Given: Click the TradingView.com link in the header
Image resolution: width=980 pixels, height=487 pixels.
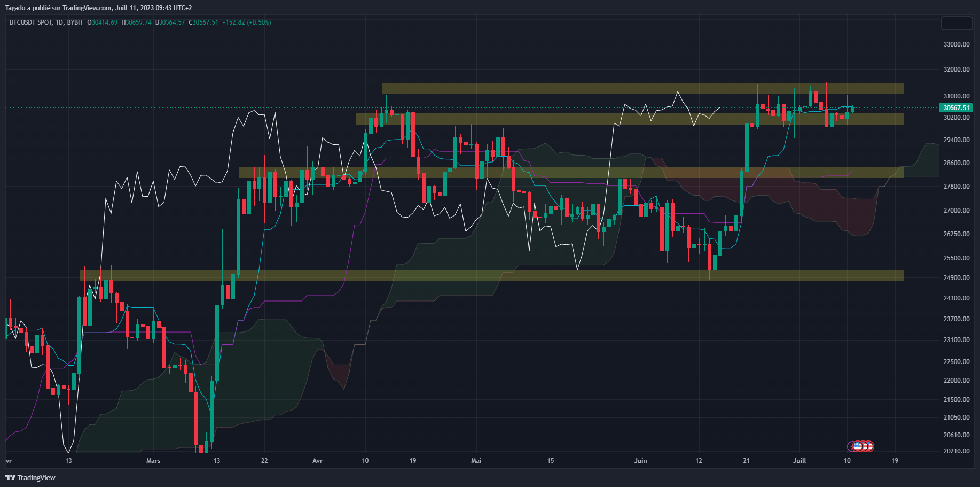Looking at the screenshot, I should click(85, 7).
